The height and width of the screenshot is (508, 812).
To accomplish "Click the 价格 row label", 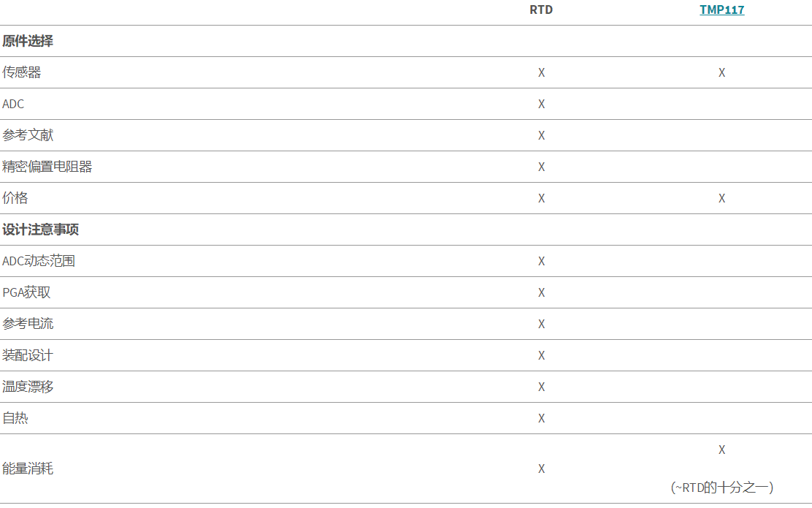I will (x=15, y=198).
